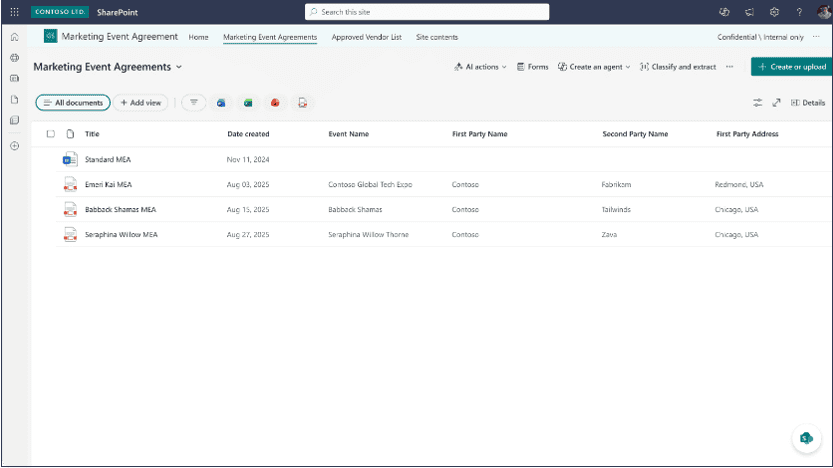Click the Confidential \ Internal only label

pos(760,37)
